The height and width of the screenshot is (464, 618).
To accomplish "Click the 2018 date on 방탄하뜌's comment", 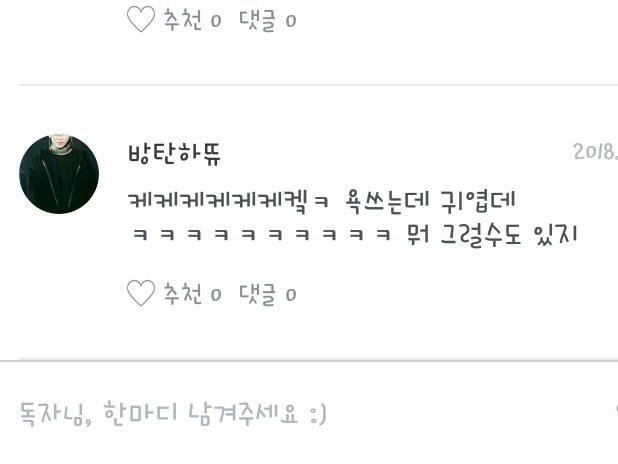I will [596, 152].
